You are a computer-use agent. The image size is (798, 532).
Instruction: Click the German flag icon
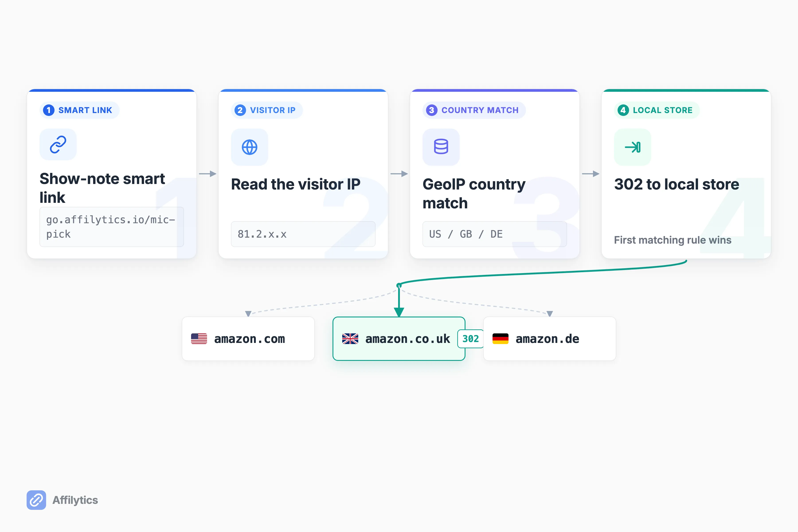(x=500, y=339)
